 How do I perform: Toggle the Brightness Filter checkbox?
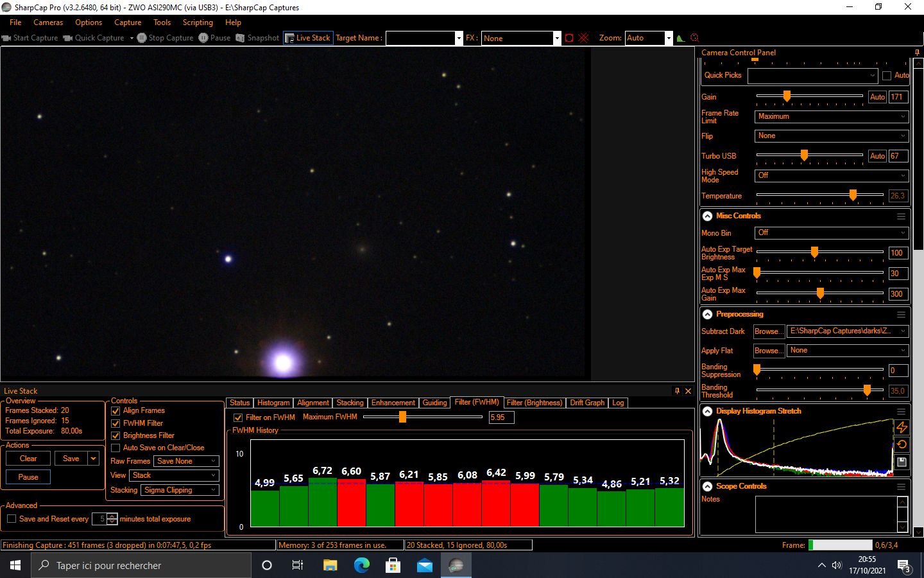[116, 436]
